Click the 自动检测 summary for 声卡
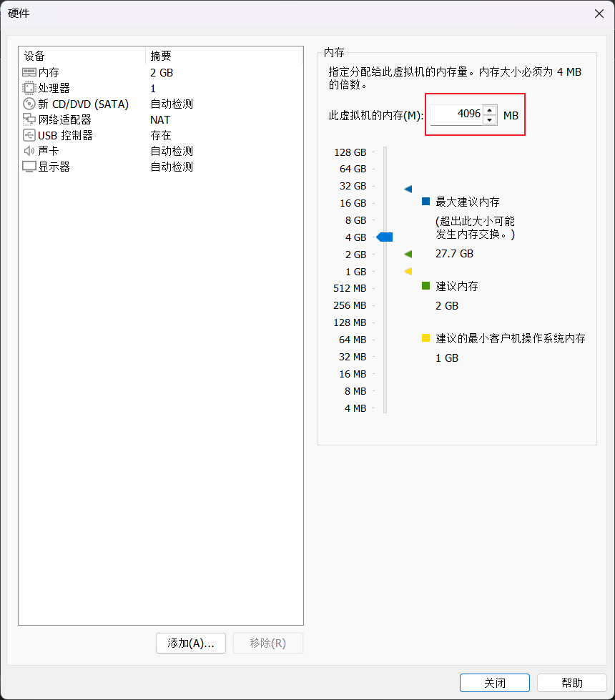615x700 pixels. tap(172, 151)
